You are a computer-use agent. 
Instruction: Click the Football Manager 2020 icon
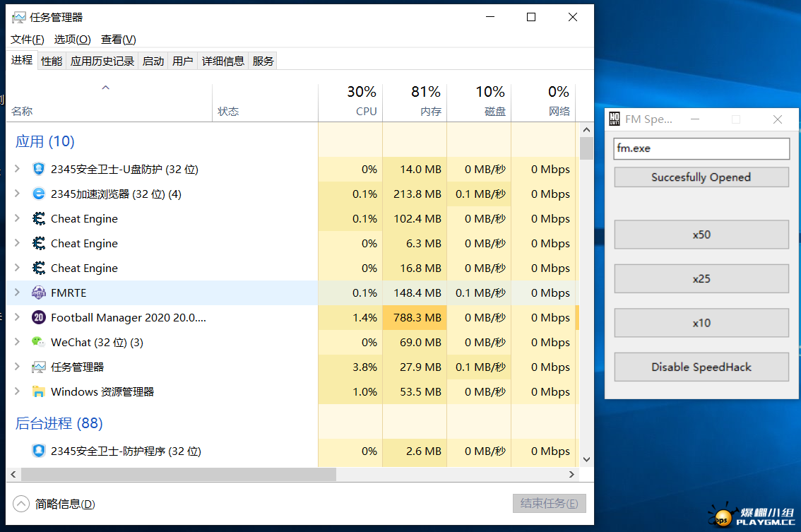[39, 317]
